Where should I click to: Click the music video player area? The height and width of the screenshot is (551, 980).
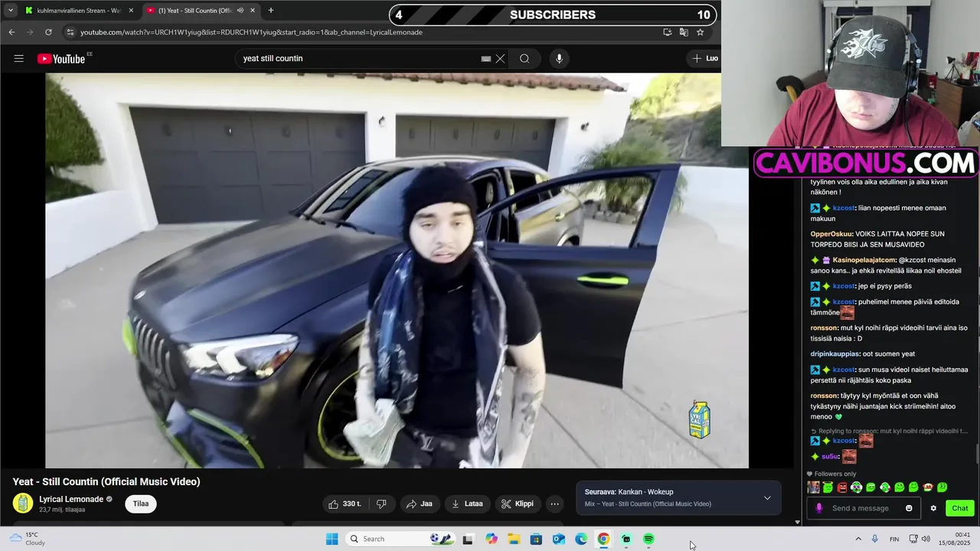coord(397,270)
